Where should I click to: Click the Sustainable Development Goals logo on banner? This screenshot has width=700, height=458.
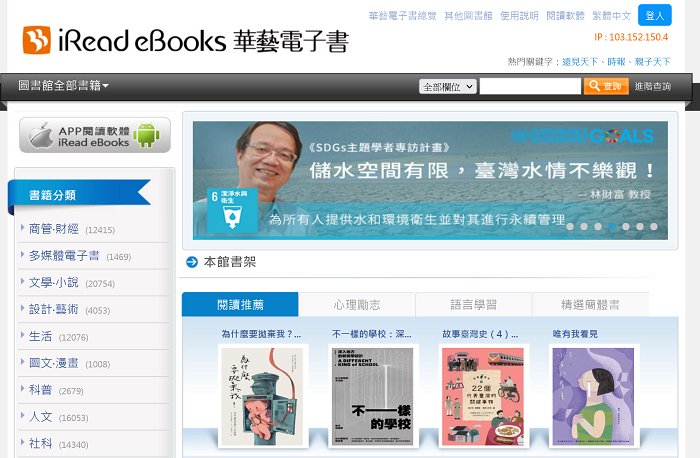coord(582,136)
